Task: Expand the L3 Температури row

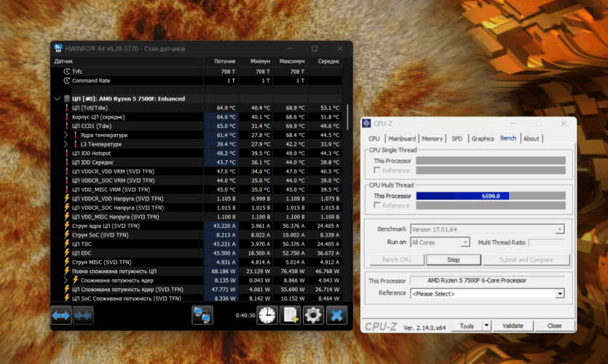Action: (x=66, y=144)
